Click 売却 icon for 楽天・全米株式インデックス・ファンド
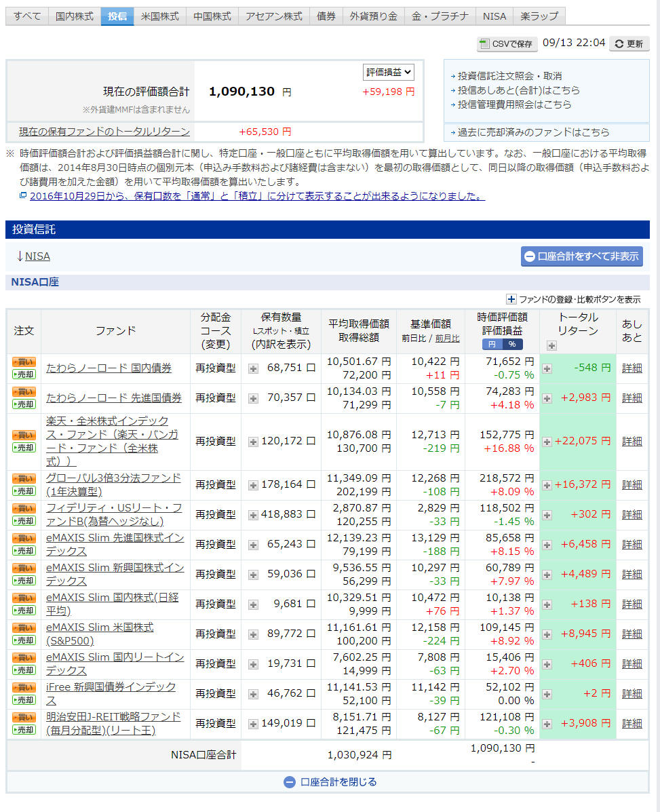The height and width of the screenshot is (812, 660). click(x=24, y=448)
